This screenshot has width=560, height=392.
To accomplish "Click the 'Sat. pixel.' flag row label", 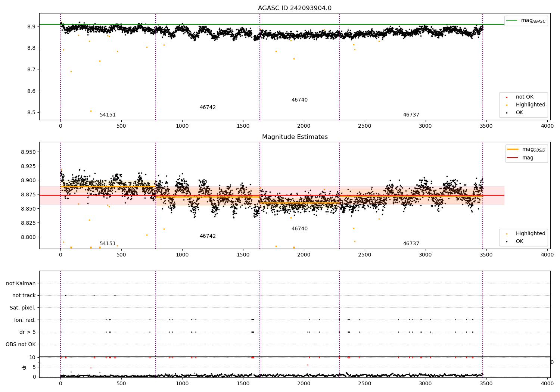I will click(x=22, y=308).
